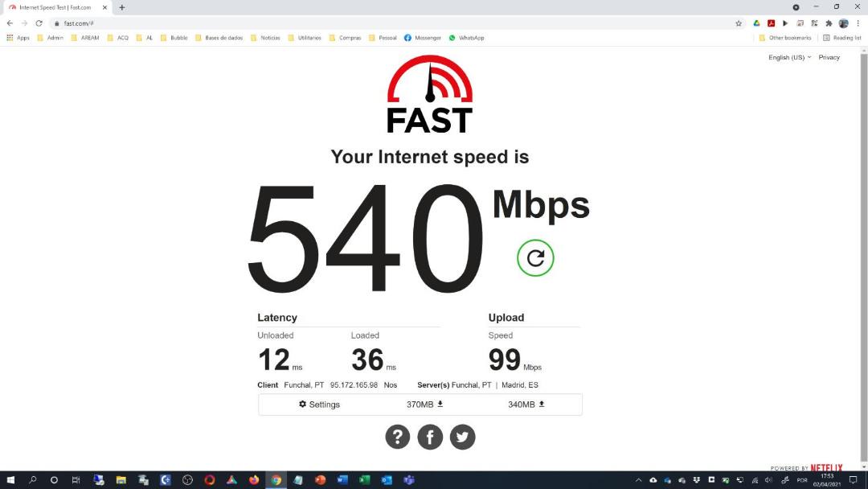Expand the English (US) language dropdown

pyautogui.click(x=789, y=57)
